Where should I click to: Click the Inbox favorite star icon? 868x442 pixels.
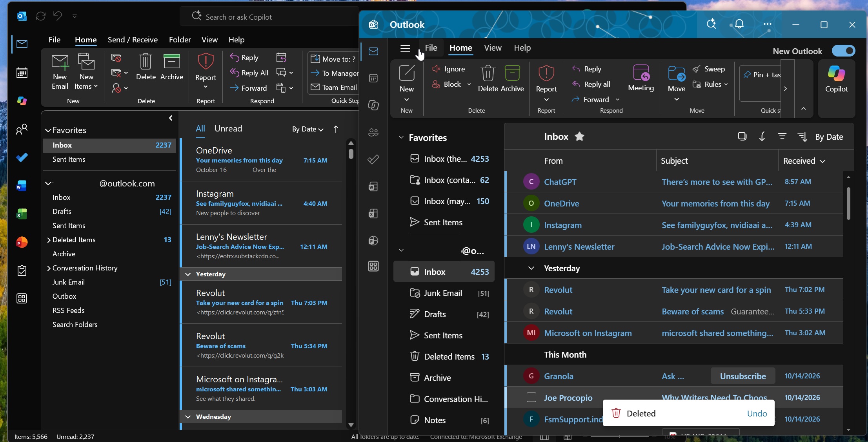pos(579,137)
